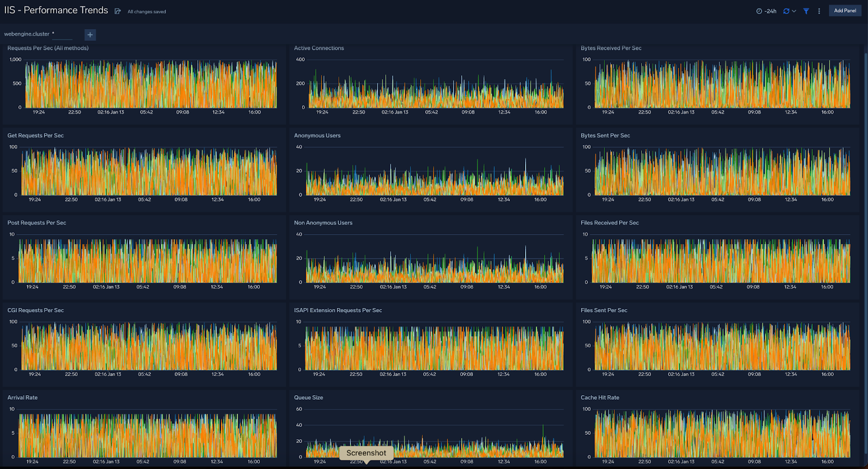Screen dimensions: 868x469
Task: Click the webengine.cluster filter input field
Action: (62, 34)
